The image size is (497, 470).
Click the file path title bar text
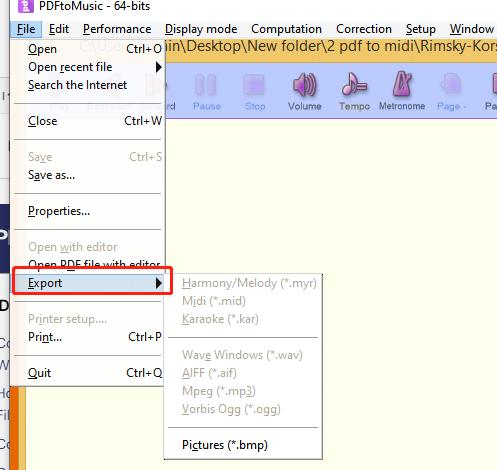tap(331, 46)
